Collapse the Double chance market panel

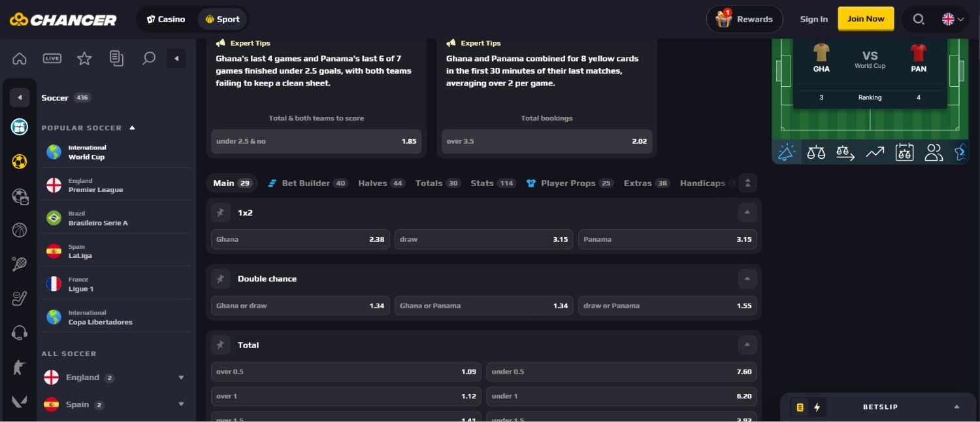pyautogui.click(x=747, y=279)
